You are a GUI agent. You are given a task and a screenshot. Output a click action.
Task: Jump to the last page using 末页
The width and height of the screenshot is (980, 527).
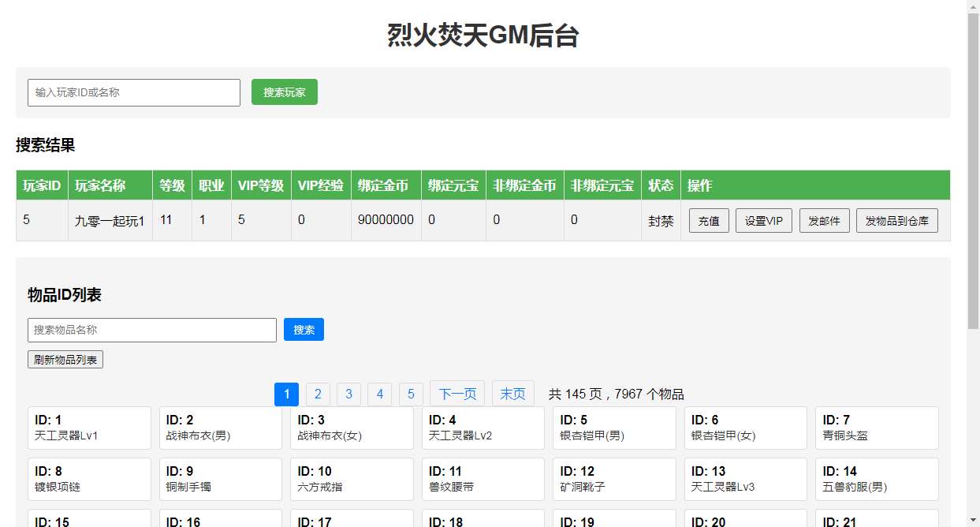512,394
